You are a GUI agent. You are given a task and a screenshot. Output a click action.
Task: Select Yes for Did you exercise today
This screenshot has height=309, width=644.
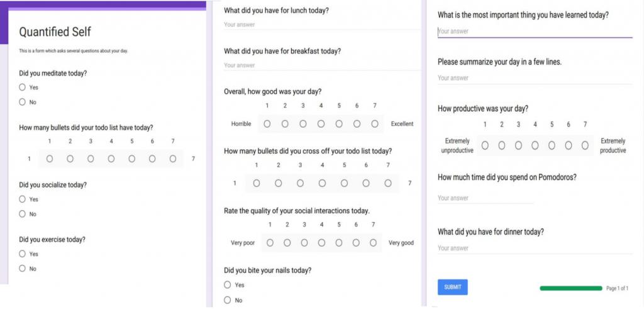pyautogui.click(x=22, y=254)
